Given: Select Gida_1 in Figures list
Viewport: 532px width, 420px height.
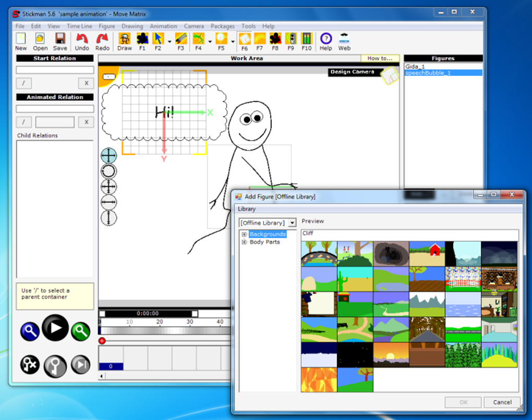Looking at the screenshot, I should tap(443, 67).
